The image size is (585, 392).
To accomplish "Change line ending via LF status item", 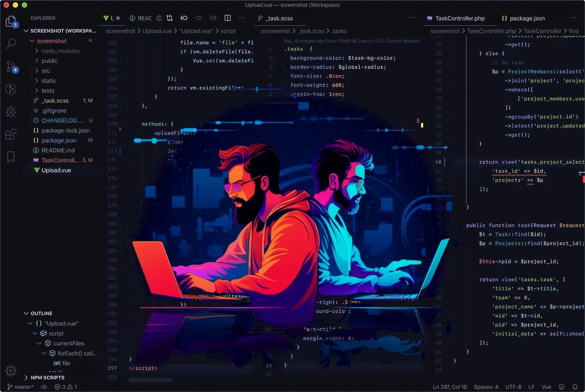I will point(532,387).
